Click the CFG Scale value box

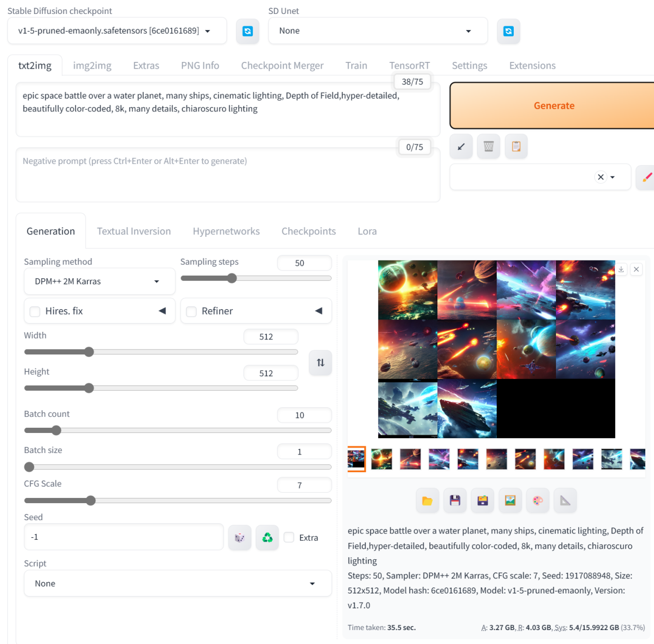point(304,485)
